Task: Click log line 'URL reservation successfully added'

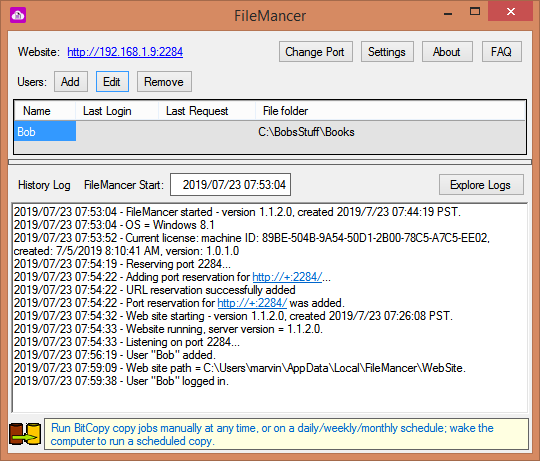Action: pyautogui.click(x=155, y=290)
